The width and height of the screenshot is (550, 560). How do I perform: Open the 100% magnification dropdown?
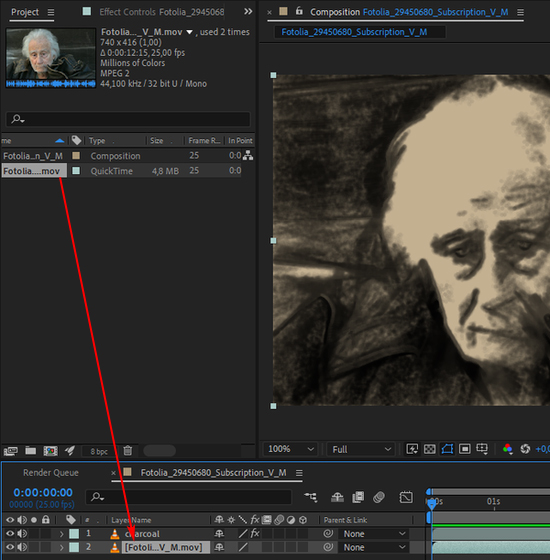coord(291,449)
